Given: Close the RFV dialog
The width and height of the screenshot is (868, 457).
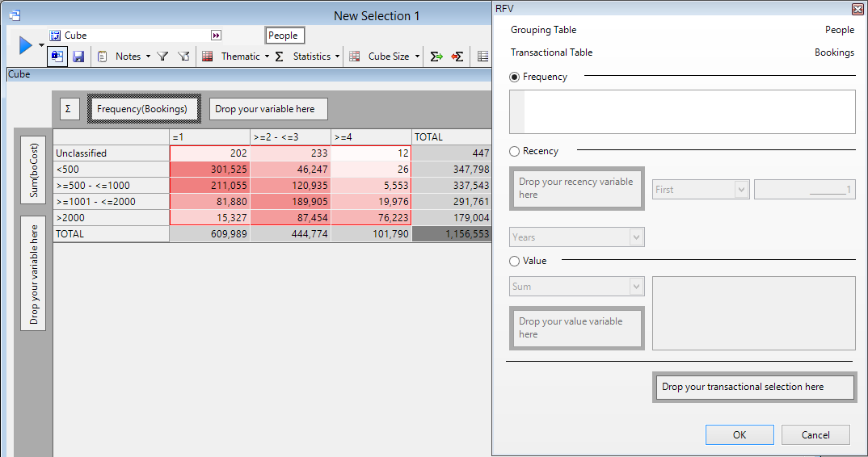Looking at the screenshot, I should click(x=857, y=8).
